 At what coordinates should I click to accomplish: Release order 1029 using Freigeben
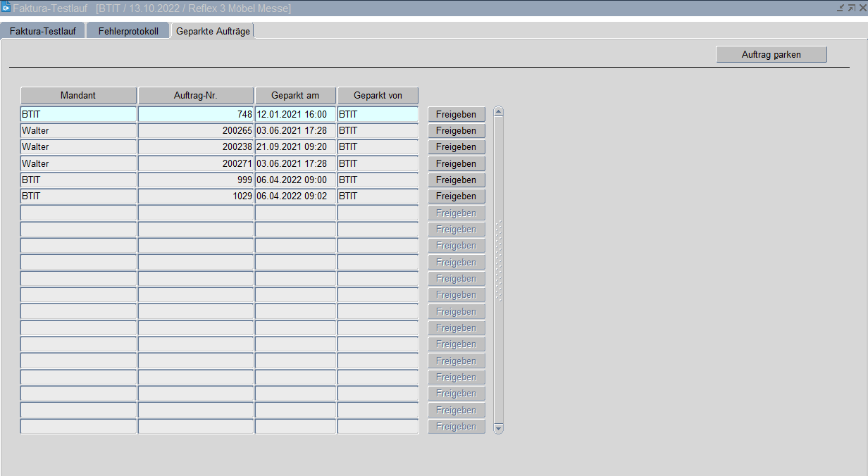[457, 196]
